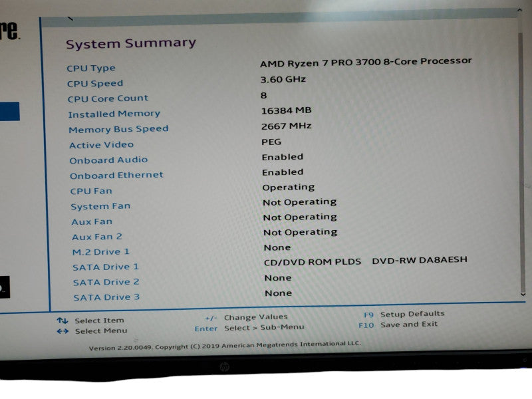Click the F9 Setup Defaults hint
Viewport: 532px width, 399px height.
(x=404, y=314)
